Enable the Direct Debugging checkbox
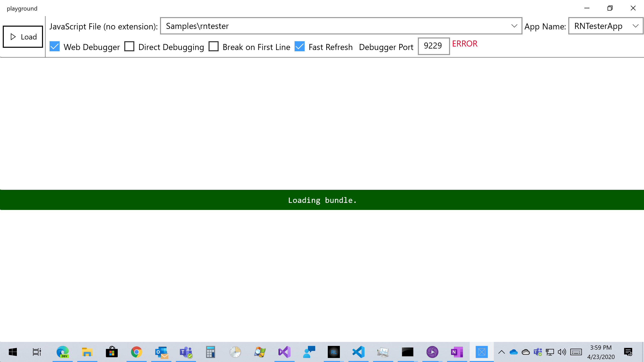Viewport: 644px width, 362px height. [129, 47]
